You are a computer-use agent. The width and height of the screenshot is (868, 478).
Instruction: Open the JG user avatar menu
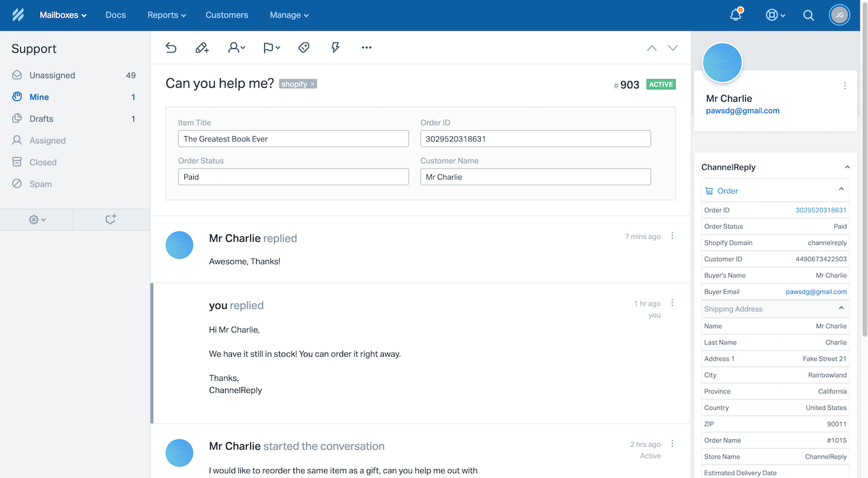pos(839,15)
